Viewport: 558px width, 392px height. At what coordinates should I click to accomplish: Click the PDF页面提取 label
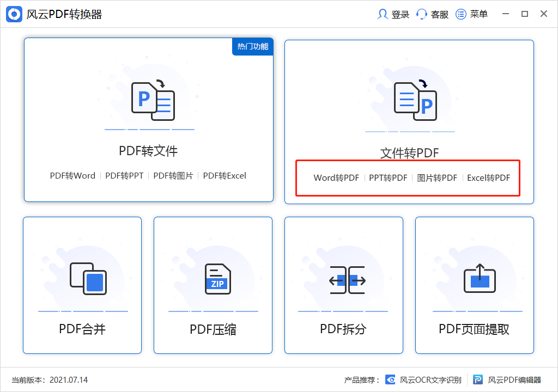[474, 329]
